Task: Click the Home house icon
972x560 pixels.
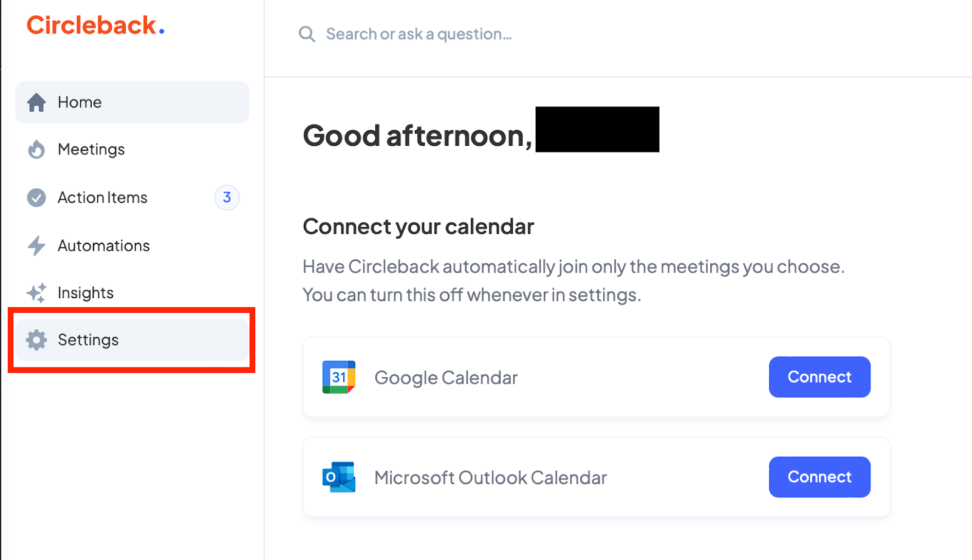Action: pos(36,103)
